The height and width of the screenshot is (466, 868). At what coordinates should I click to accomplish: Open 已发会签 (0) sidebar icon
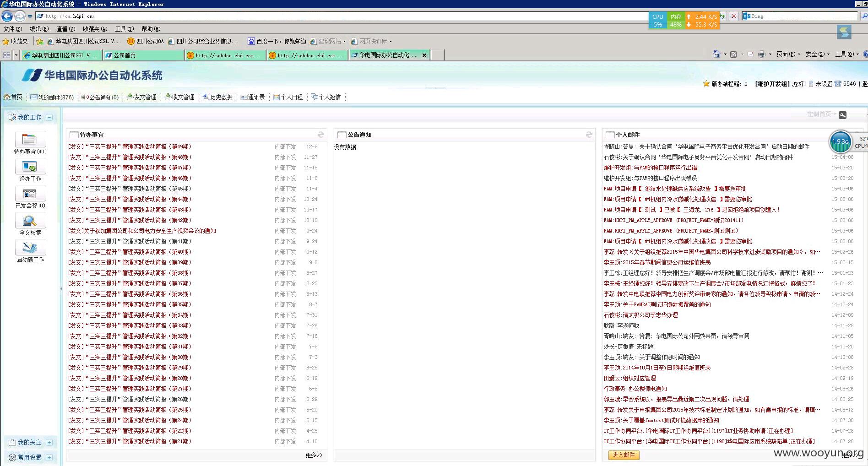click(31, 194)
